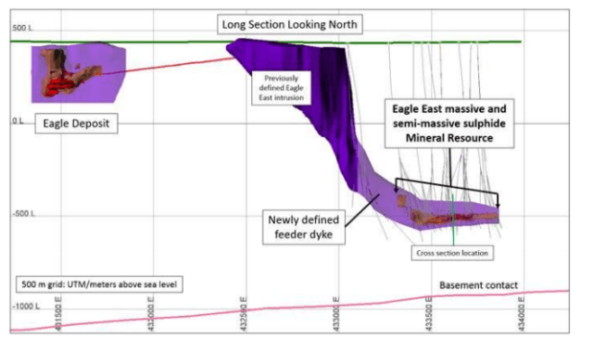This screenshot has height=364, width=593.
Task: Click the 'Long Section Looking North' title box
Action: 290,25
